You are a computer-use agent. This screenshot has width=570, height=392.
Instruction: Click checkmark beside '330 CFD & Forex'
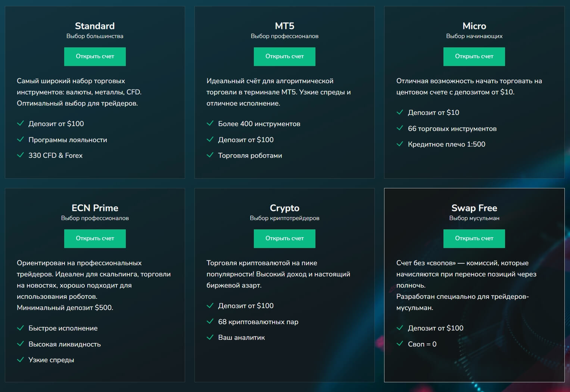[x=21, y=155]
